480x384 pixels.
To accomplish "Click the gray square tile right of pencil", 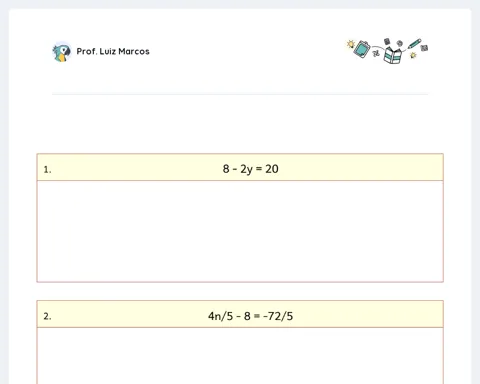I will click(x=424, y=48).
